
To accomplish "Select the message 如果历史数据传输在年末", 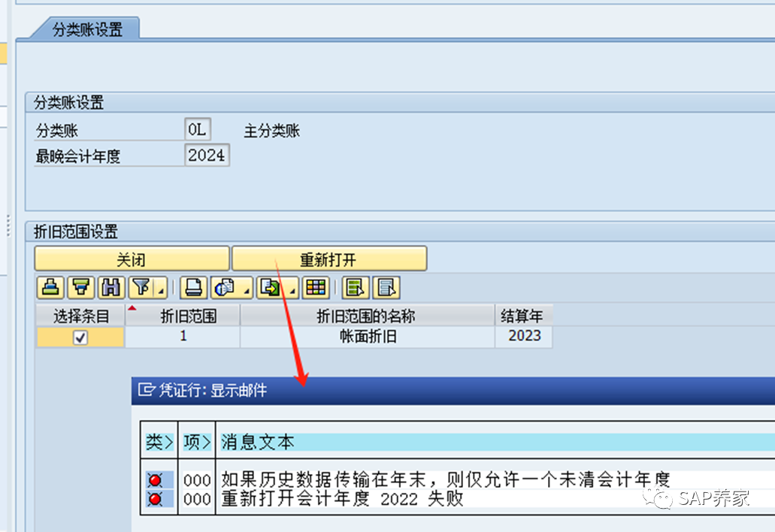I will point(445,479).
